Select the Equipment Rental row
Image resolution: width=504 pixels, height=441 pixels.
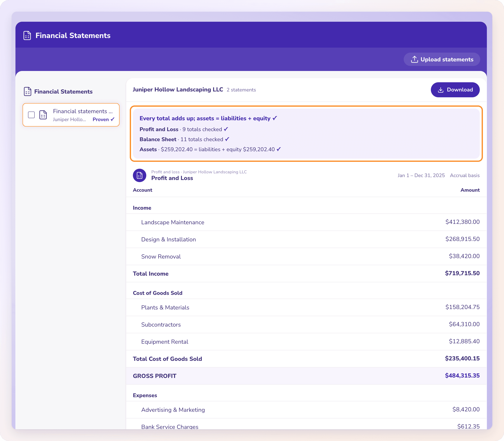coord(306,342)
